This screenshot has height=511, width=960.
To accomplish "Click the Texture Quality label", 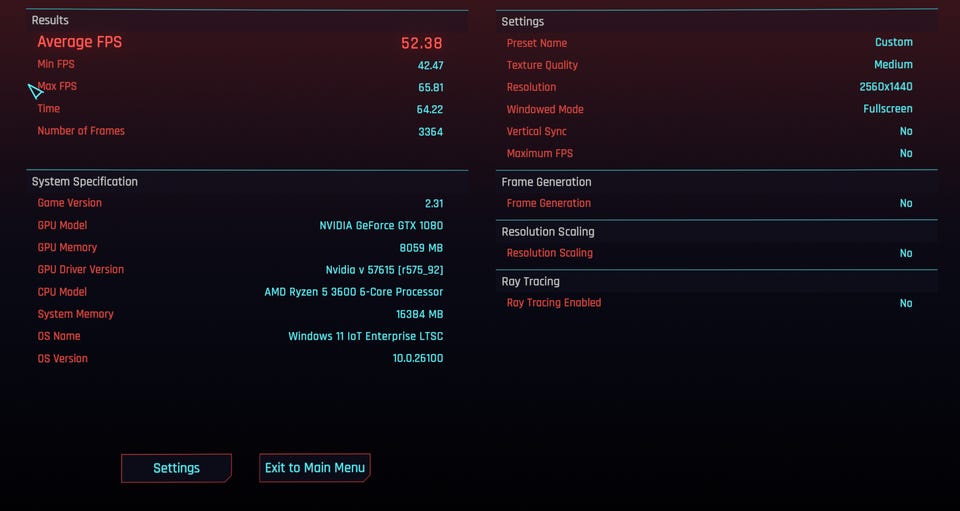I will point(542,65).
